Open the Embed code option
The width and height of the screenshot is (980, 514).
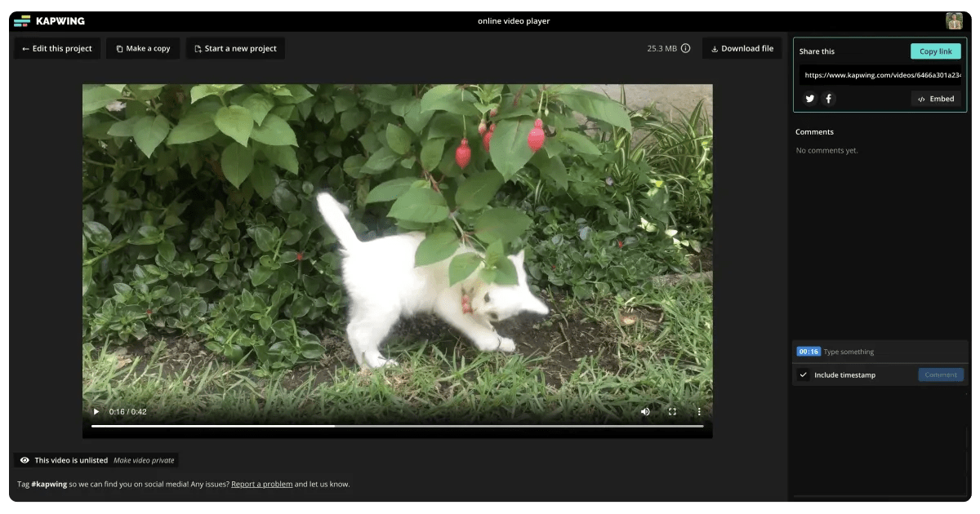tap(936, 98)
